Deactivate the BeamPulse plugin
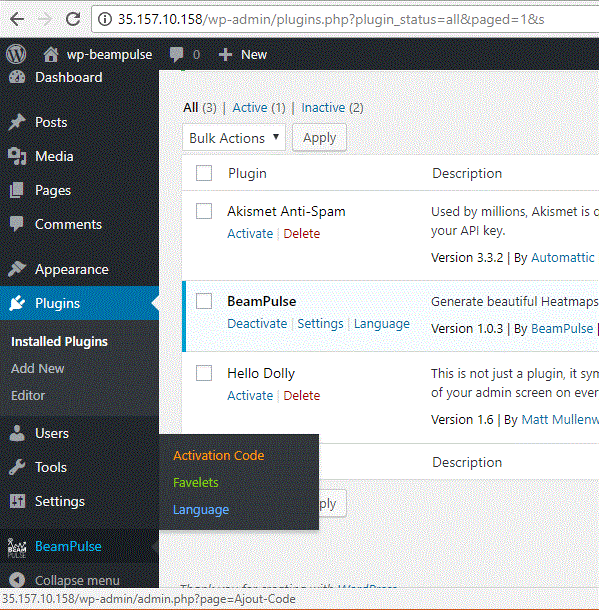 pyautogui.click(x=257, y=324)
